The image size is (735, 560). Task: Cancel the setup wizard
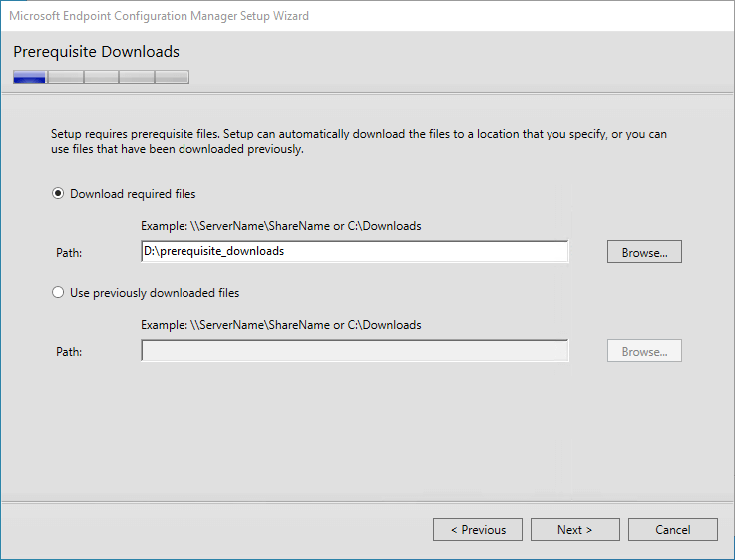pyautogui.click(x=672, y=529)
